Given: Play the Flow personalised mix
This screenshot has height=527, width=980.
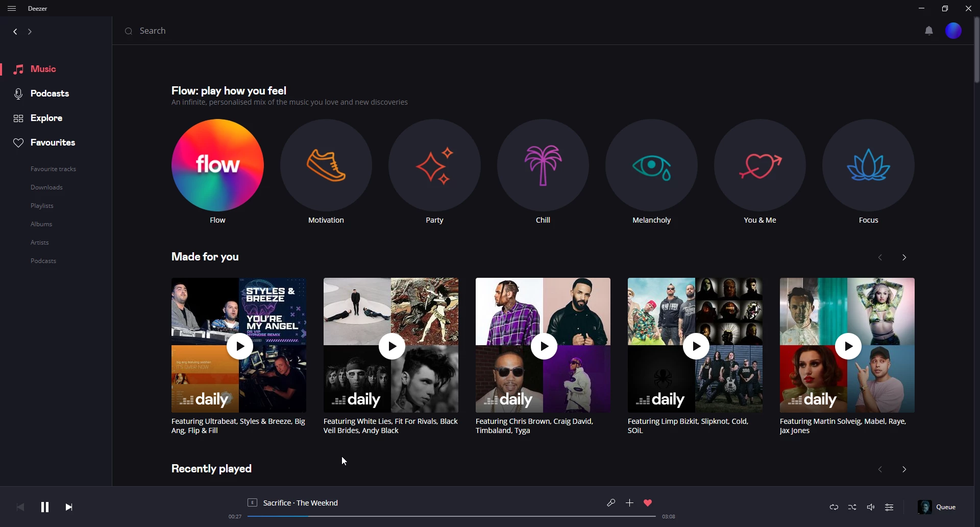Looking at the screenshot, I should (217, 164).
